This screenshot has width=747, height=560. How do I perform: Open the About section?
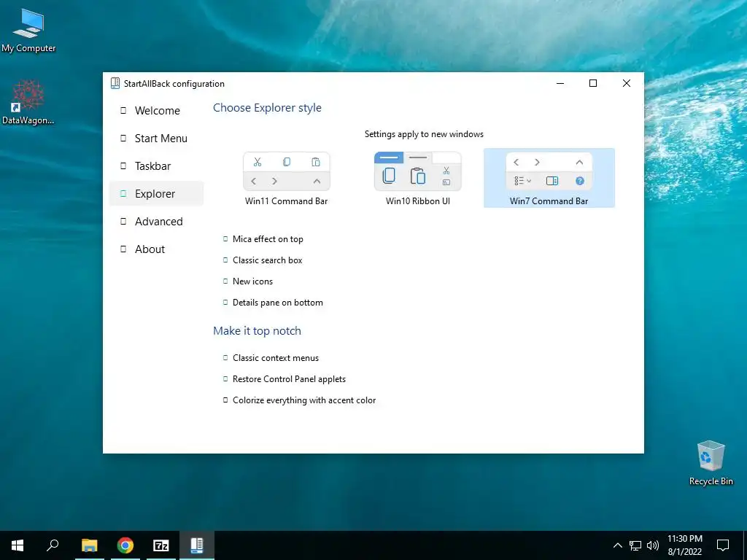tap(157, 249)
